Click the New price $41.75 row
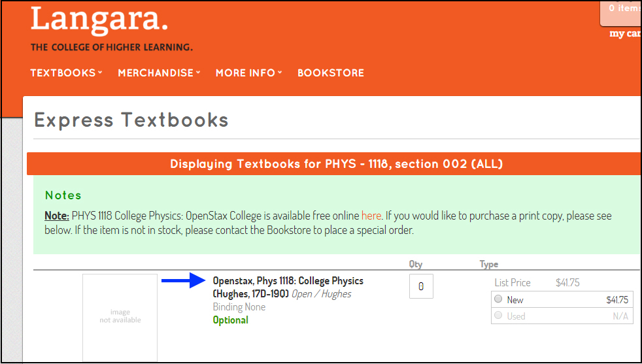Image resolution: width=642 pixels, height=364 pixels. pos(562,300)
